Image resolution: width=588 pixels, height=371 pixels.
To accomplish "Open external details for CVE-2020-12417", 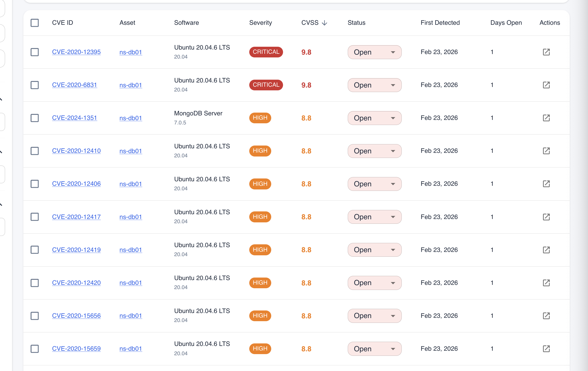I will point(547,217).
